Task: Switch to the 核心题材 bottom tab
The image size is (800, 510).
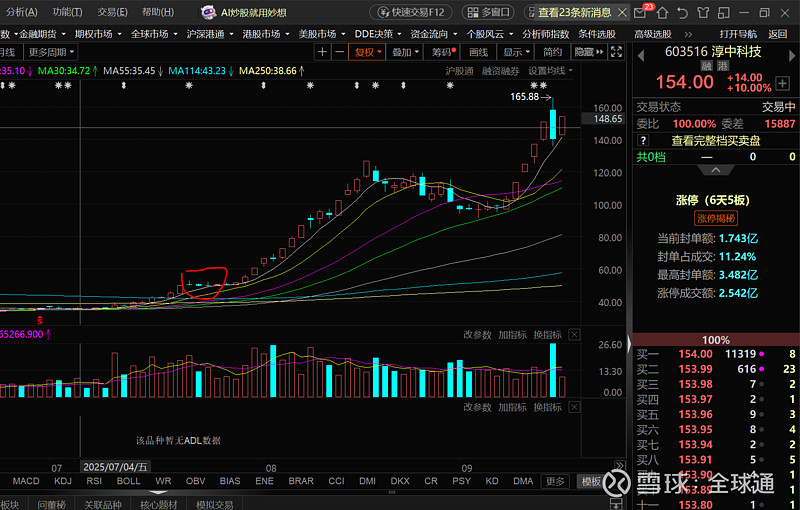Action: click(159, 504)
